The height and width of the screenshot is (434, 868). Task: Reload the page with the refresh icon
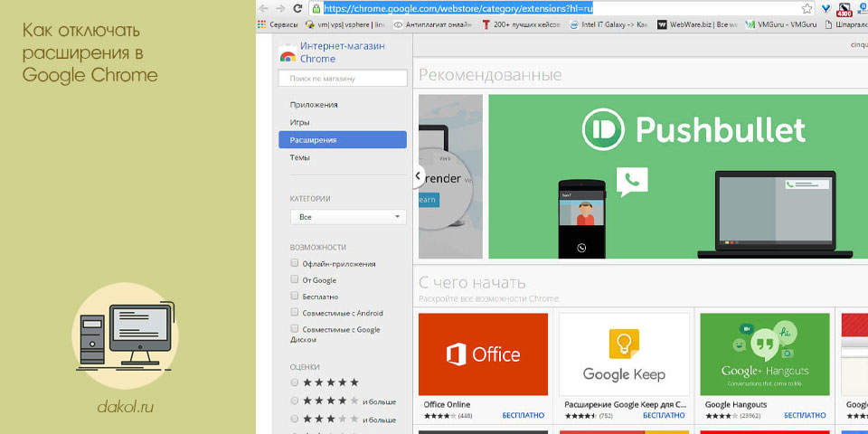click(297, 8)
